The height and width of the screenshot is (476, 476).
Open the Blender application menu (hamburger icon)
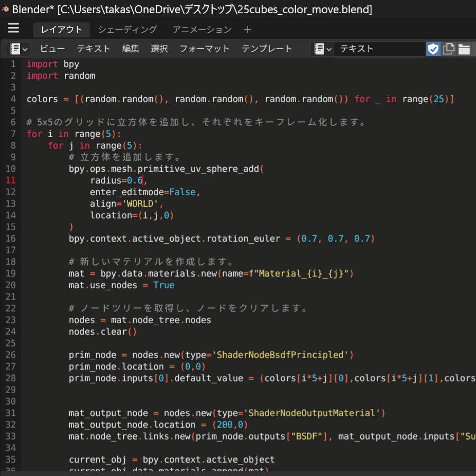pos(13,28)
